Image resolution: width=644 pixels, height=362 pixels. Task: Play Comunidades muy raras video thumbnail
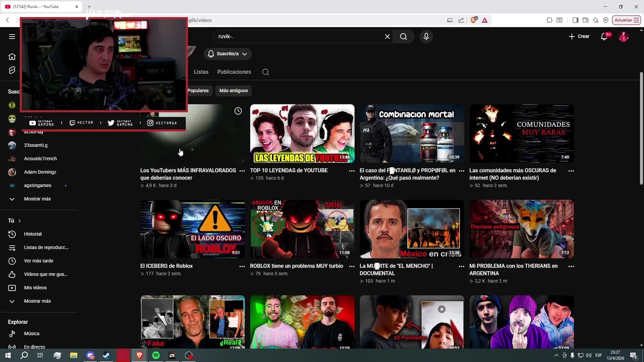click(x=522, y=134)
